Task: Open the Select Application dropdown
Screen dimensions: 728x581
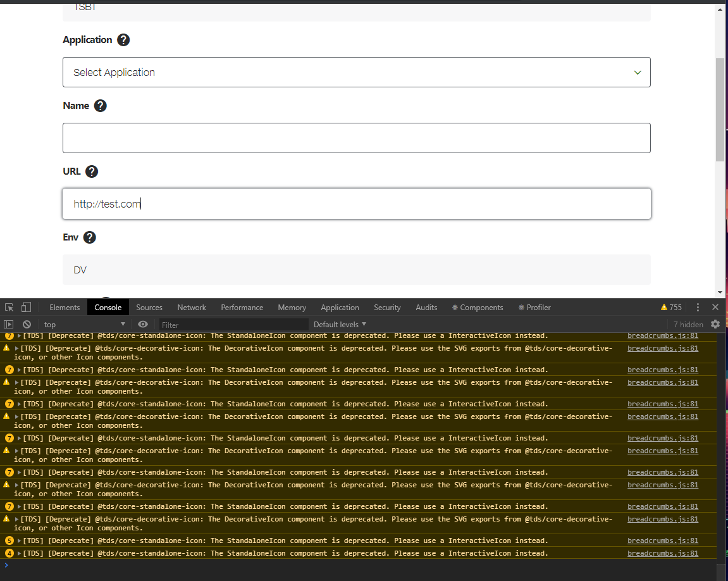Action: 356,72
